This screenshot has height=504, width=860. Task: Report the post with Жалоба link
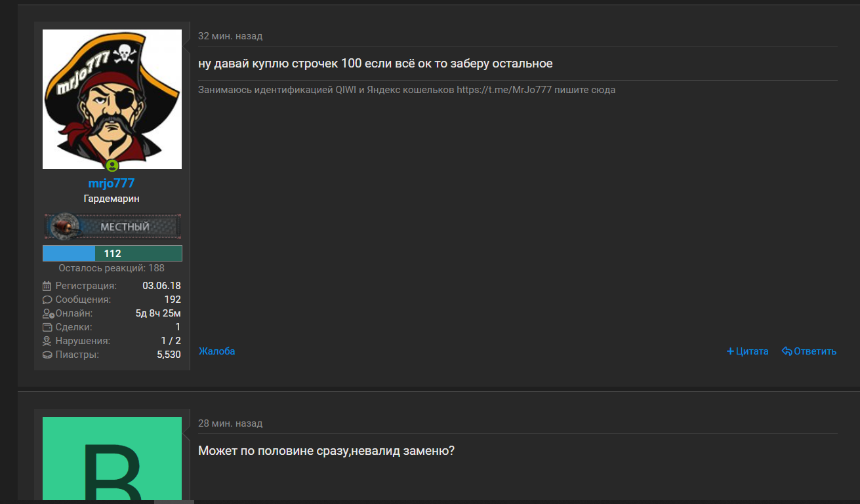click(x=217, y=351)
